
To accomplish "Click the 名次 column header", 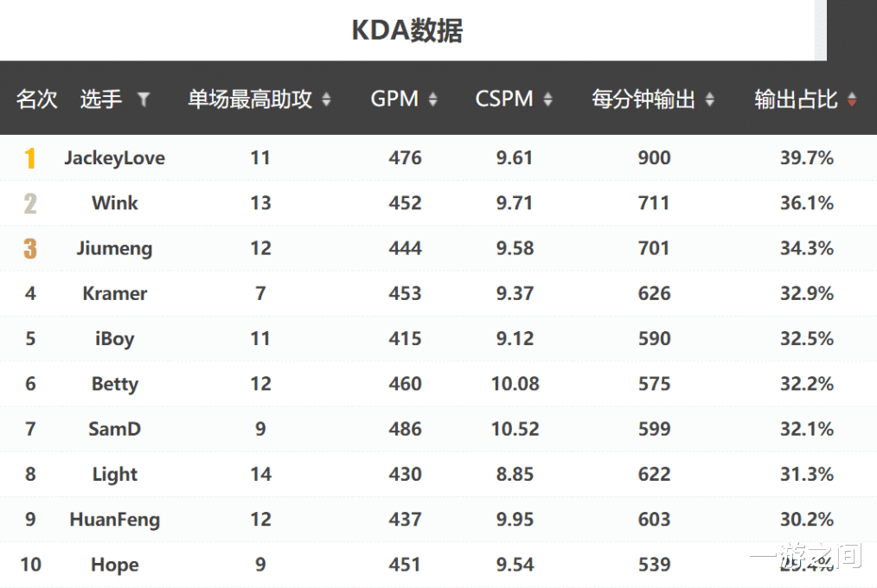I will click(36, 99).
